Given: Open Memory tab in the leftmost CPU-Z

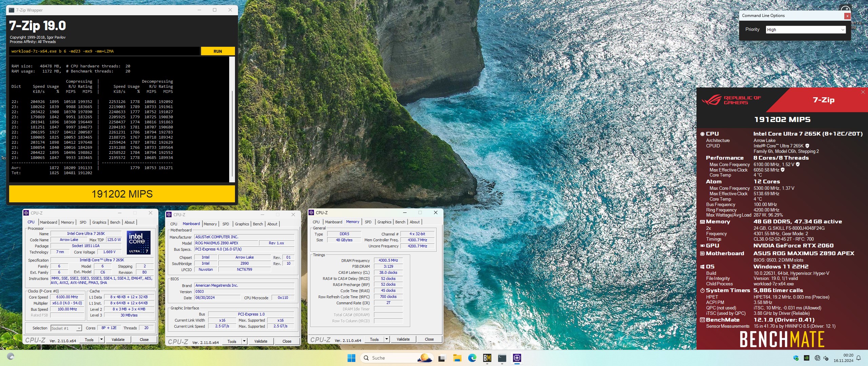Looking at the screenshot, I should [67, 222].
